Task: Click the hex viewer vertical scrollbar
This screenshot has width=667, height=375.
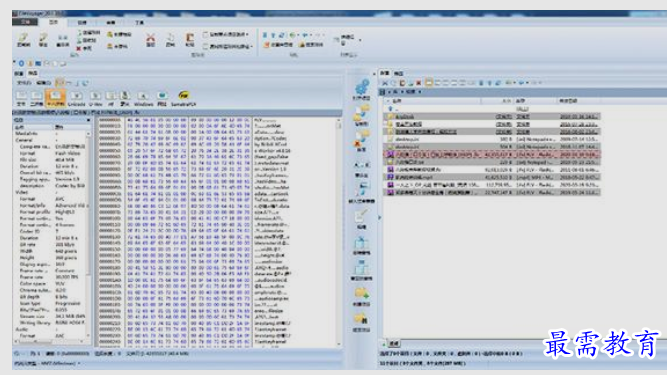Action: [339, 232]
